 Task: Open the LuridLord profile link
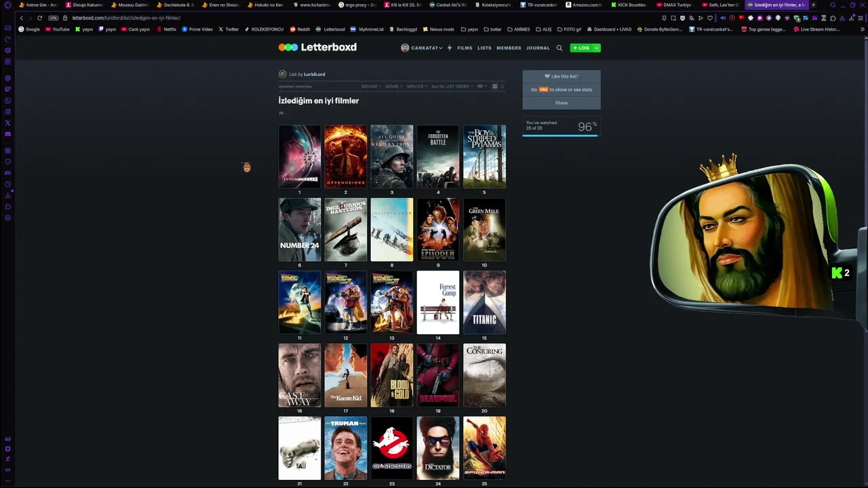point(314,75)
